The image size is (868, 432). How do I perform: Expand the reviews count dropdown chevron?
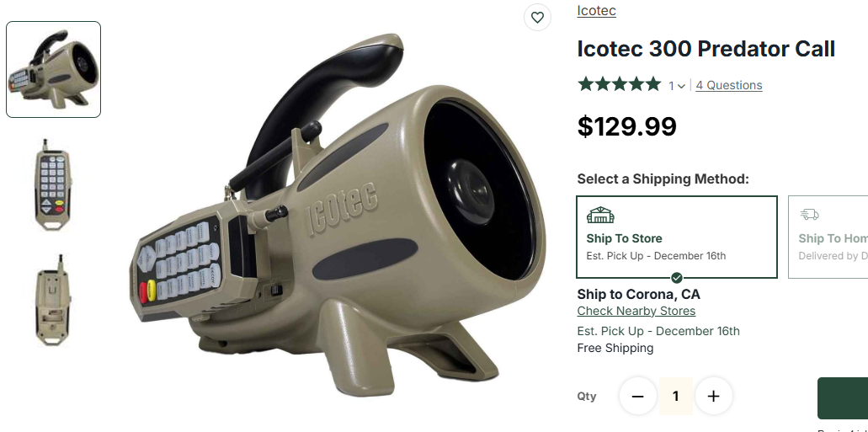click(x=681, y=86)
